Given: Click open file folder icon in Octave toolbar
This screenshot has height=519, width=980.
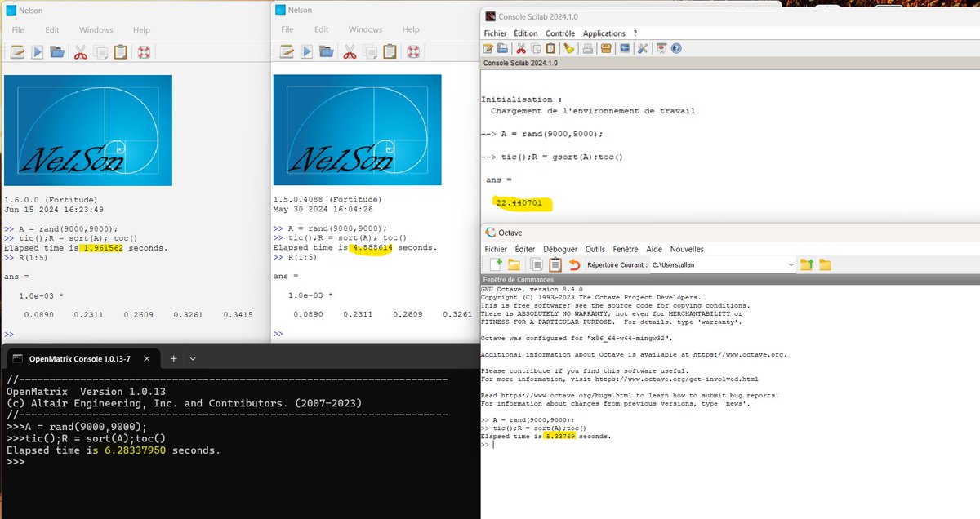Looking at the screenshot, I should click(514, 264).
